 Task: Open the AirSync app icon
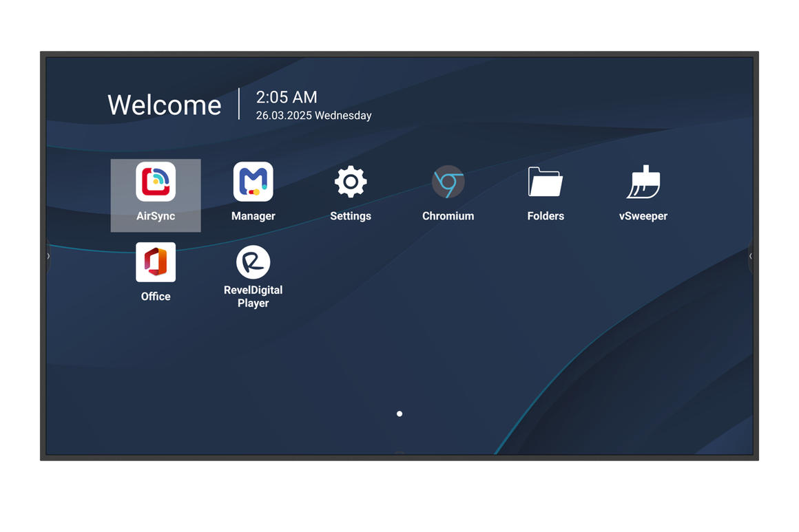156,182
